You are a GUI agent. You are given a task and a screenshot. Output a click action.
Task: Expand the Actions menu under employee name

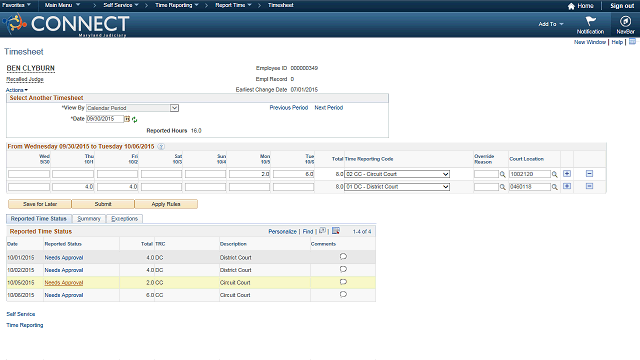[x=17, y=90]
